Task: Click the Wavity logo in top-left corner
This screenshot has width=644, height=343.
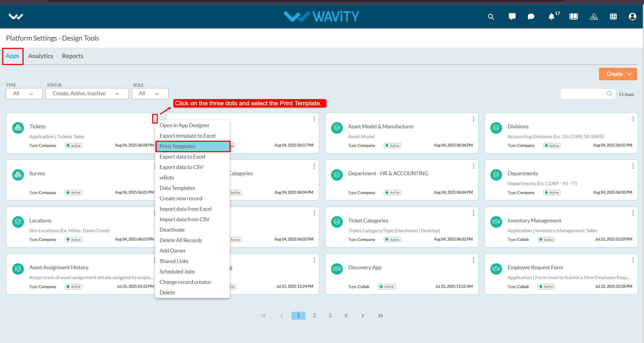Action: [x=16, y=16]
